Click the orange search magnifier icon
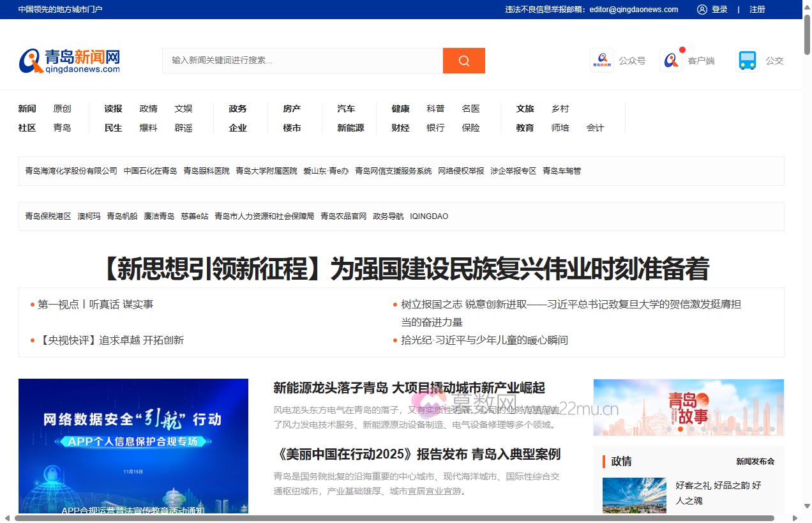Image resolution: width=812 pixels, height=523 pixels. click(463, 61)
